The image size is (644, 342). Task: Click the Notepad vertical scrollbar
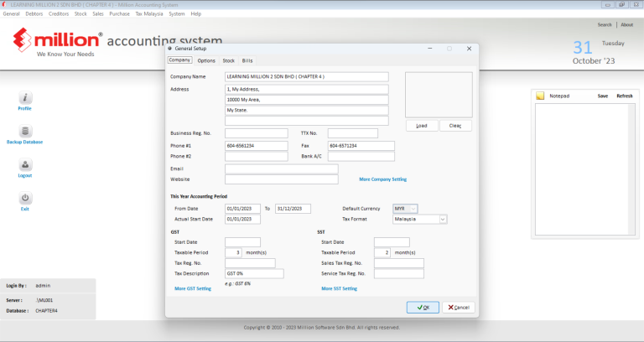click(x=632, y=169)
